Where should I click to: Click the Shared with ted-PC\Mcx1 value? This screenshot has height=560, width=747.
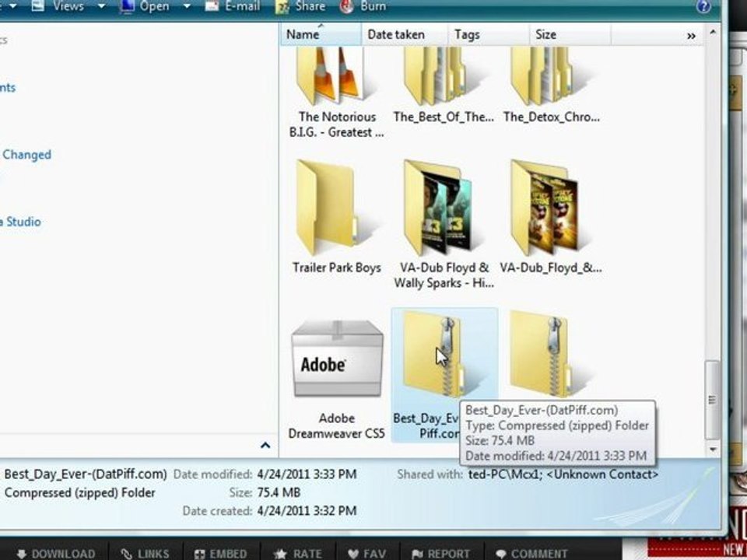pos(563,474)
